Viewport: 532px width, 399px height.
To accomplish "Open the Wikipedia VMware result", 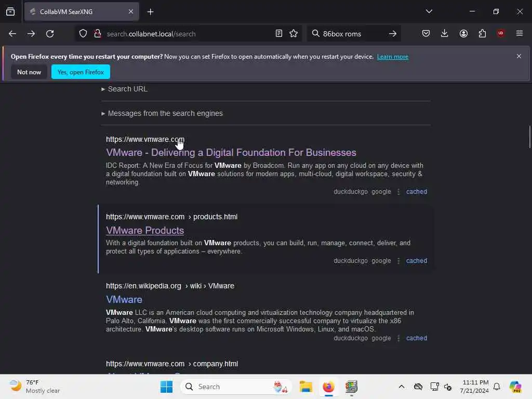I will [x=124, y=300].
